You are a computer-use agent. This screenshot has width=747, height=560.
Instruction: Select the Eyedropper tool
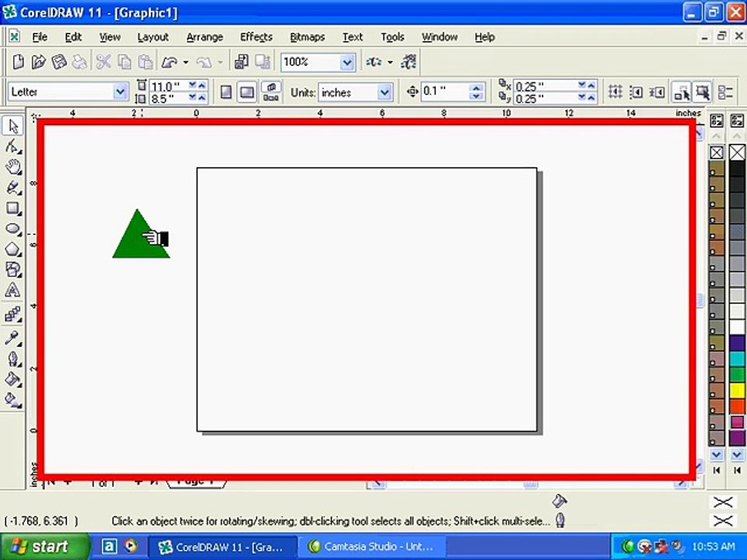(13, 338)
